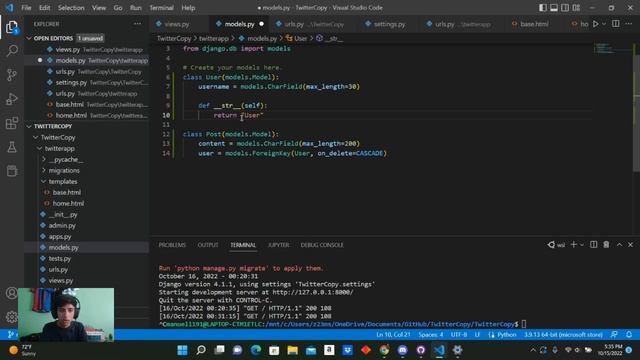Open Explorer more actions ellipsis
This screenshot has width=640, height=360.
(138, 24)
